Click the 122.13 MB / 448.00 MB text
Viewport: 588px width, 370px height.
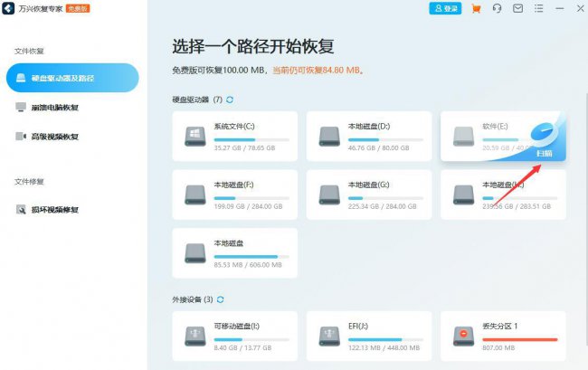(x=384, y=347)
